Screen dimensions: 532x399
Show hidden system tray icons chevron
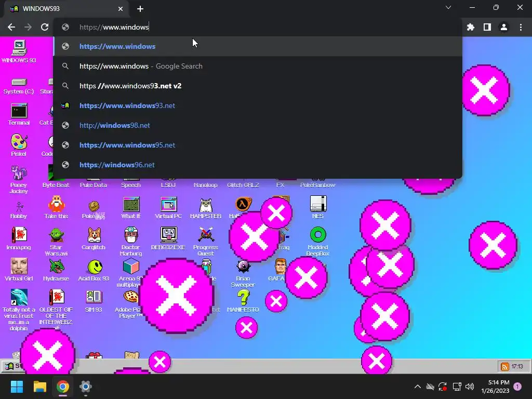[418, 387]
